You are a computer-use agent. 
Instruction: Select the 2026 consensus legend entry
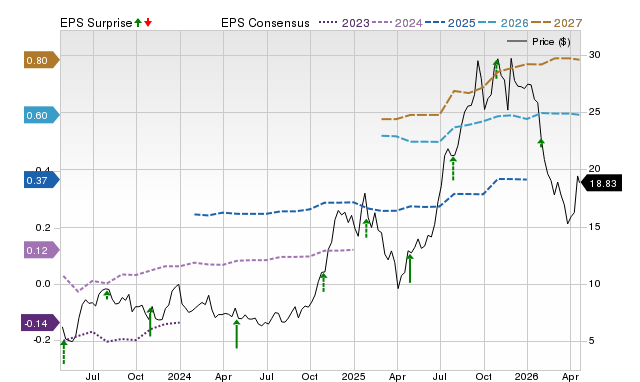point(503,23)
